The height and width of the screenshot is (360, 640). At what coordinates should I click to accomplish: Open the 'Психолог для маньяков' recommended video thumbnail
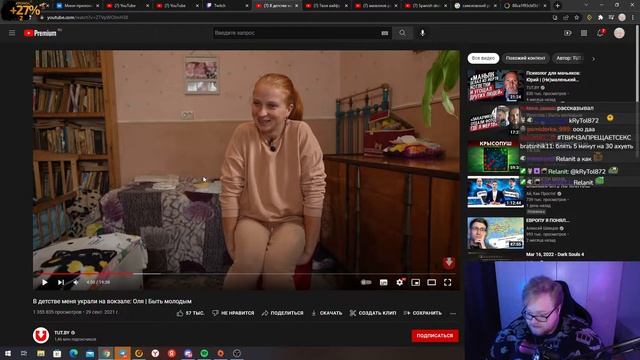(496, 86)
